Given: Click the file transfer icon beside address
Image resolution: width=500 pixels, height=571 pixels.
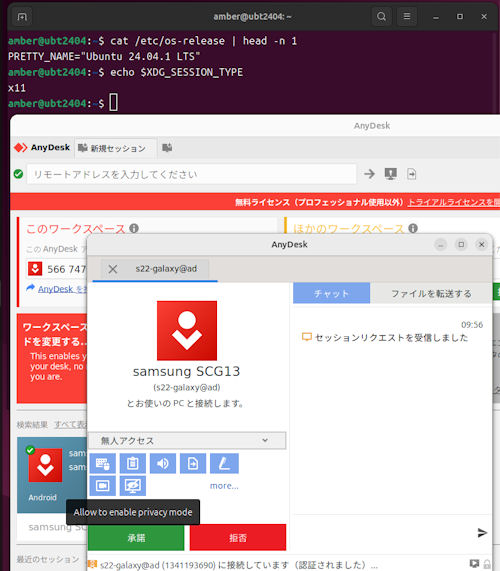Looking at the screenshot, I should click(x=412, y=174).
